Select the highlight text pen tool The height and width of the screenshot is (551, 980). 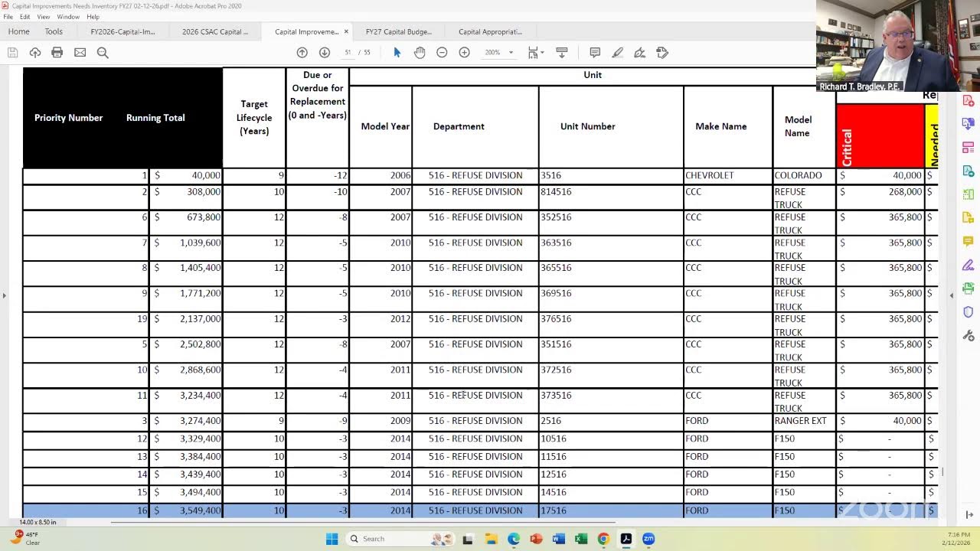(x=617, y=53)
